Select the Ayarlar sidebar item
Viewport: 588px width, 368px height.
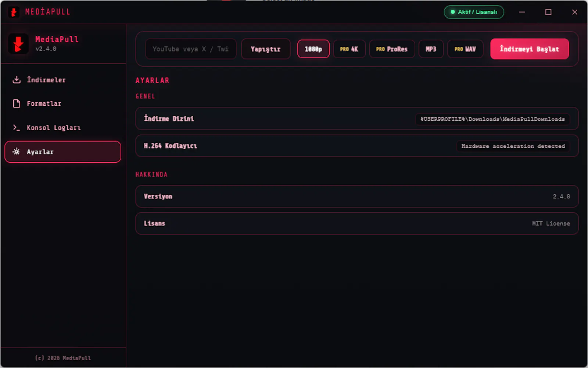pyautogui.click(x=63, y=152)
